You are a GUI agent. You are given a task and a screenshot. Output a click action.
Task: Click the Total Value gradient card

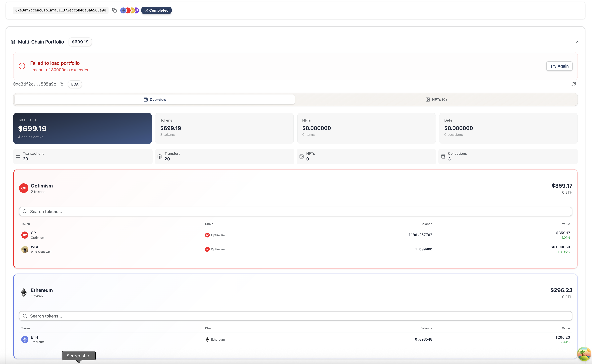click(82, 128)
